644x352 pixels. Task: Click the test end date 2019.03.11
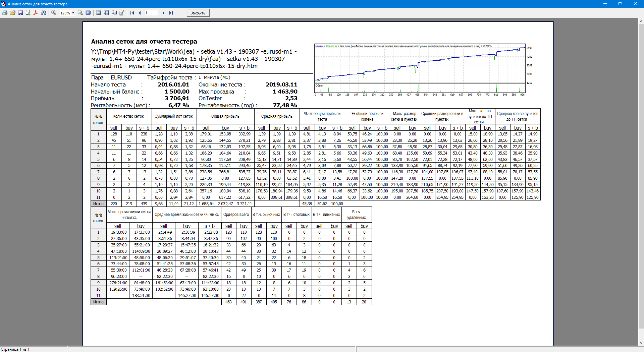(x=281, y=84)
